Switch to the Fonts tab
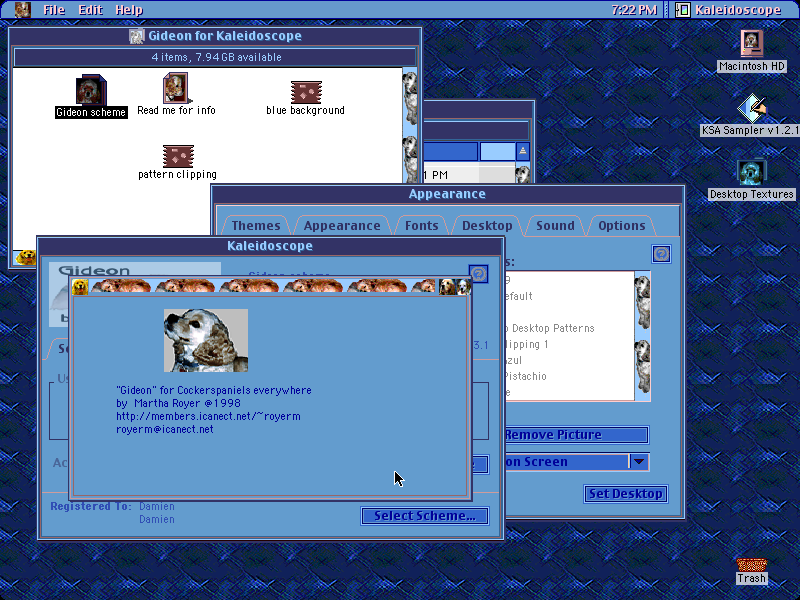The height and width of the screenshot is (600, 800). [421, 226]
